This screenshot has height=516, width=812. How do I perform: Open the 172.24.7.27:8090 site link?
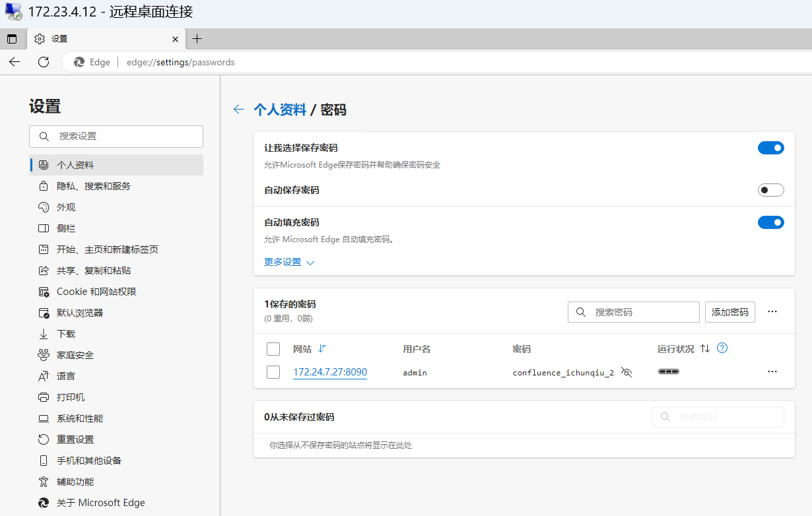click(330, 372)
